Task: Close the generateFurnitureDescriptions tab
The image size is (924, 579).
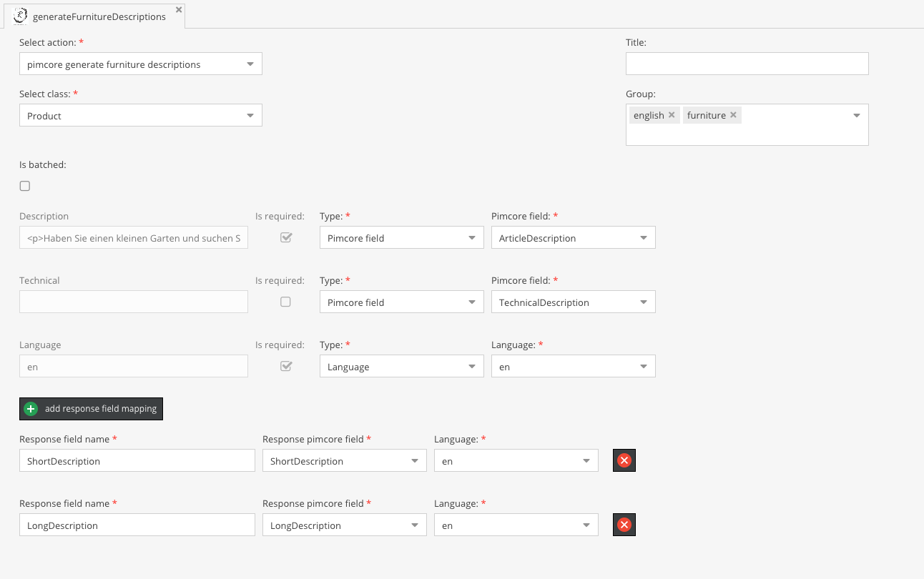Action: coord(179,9)
